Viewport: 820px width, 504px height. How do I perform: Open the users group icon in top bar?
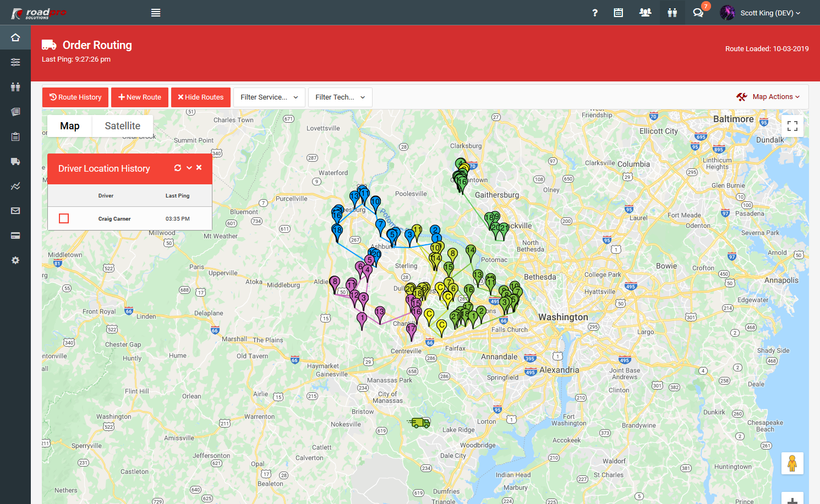click(645, 13)
